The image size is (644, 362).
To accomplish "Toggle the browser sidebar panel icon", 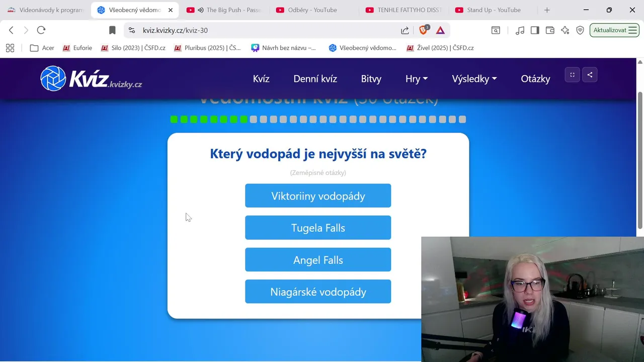I will click(x=535, y=30).
